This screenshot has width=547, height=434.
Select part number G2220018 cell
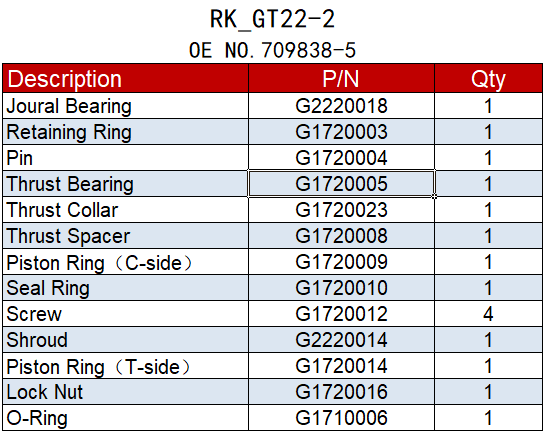point(341,106)
